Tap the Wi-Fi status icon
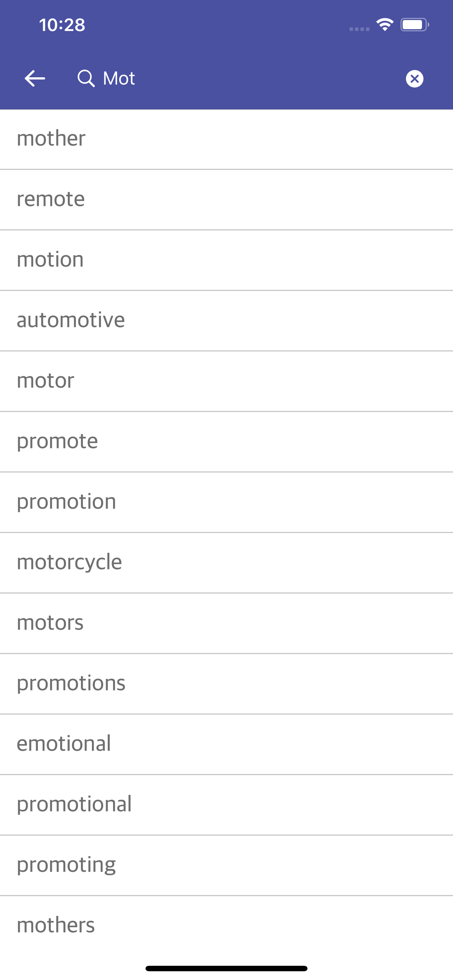Screen dimensions: 453x980 385,25
